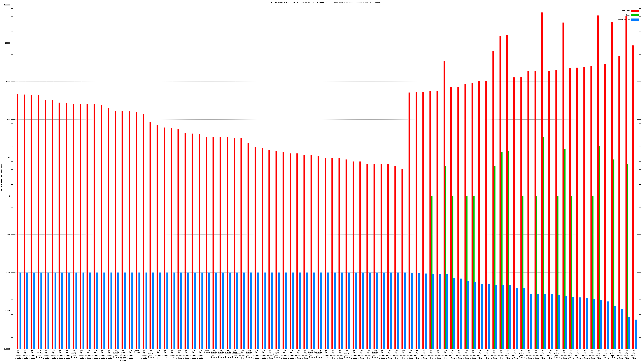Click the blue Score legend swatch

635,20
